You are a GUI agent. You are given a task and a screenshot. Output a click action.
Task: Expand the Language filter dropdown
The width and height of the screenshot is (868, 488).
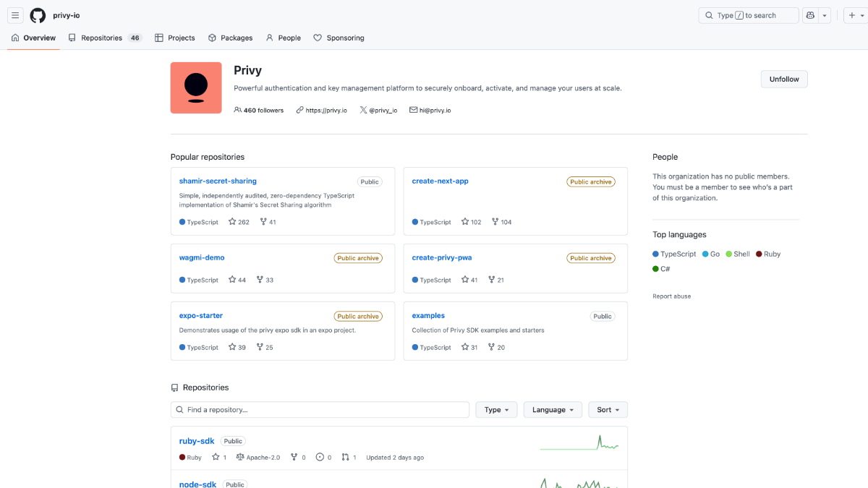tap(553, 410)
